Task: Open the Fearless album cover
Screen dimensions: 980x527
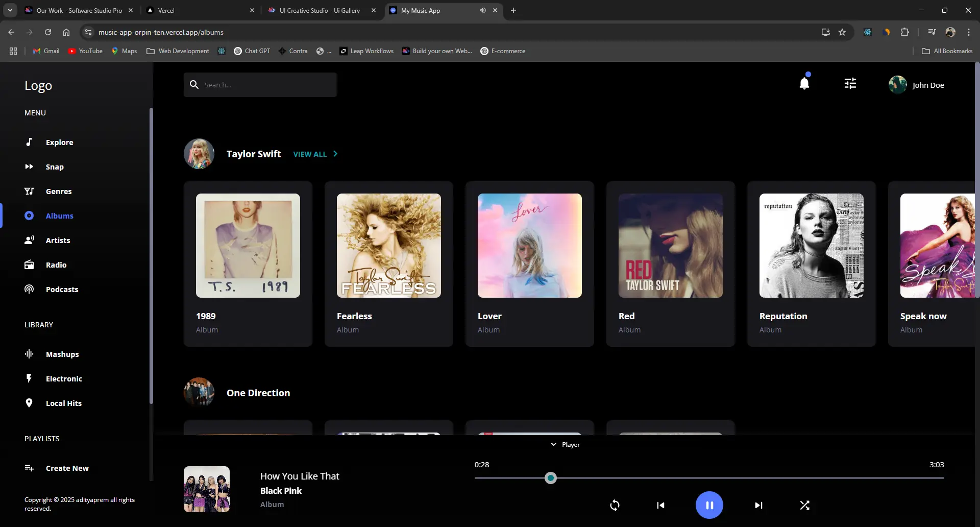Action: 389,246
